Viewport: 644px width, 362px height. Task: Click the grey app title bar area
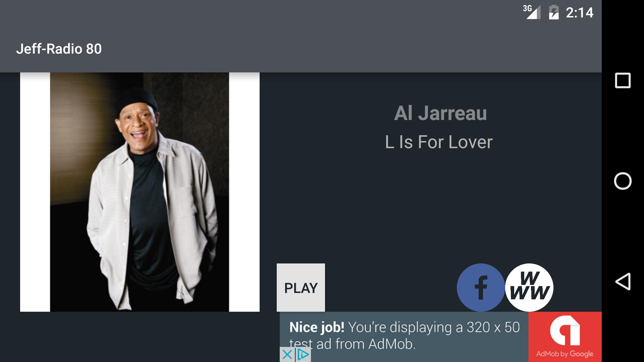coord(301,49)
